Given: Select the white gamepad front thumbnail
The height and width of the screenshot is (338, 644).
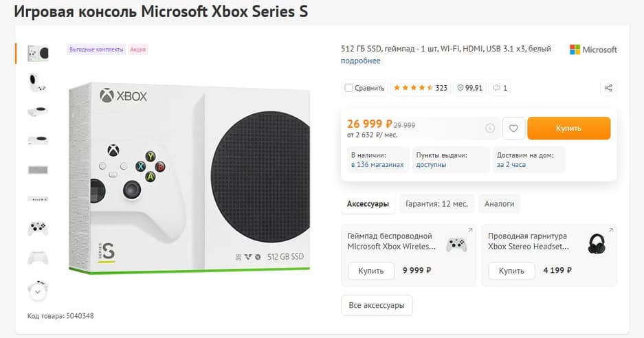Looking at the screenshot, I should coord(38,229).
